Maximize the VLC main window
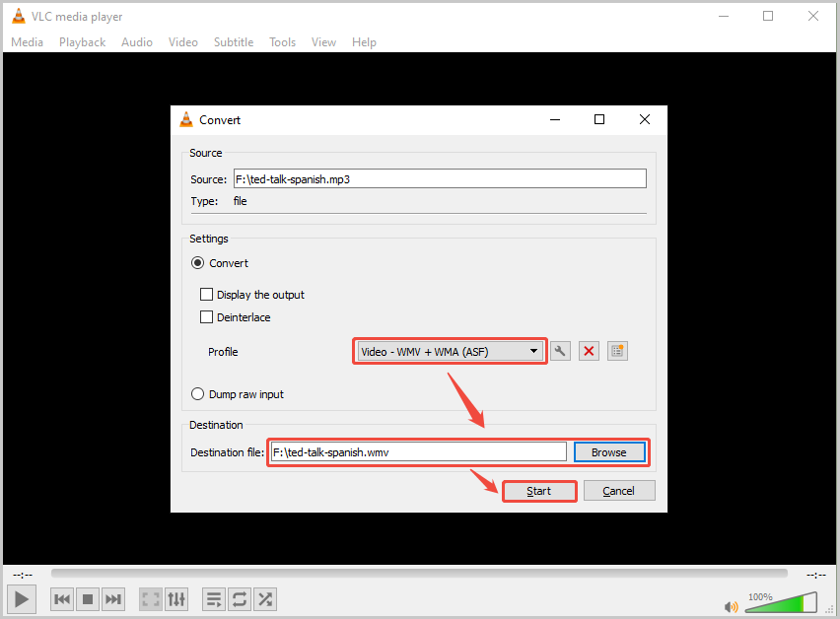 tap(768, 16)
